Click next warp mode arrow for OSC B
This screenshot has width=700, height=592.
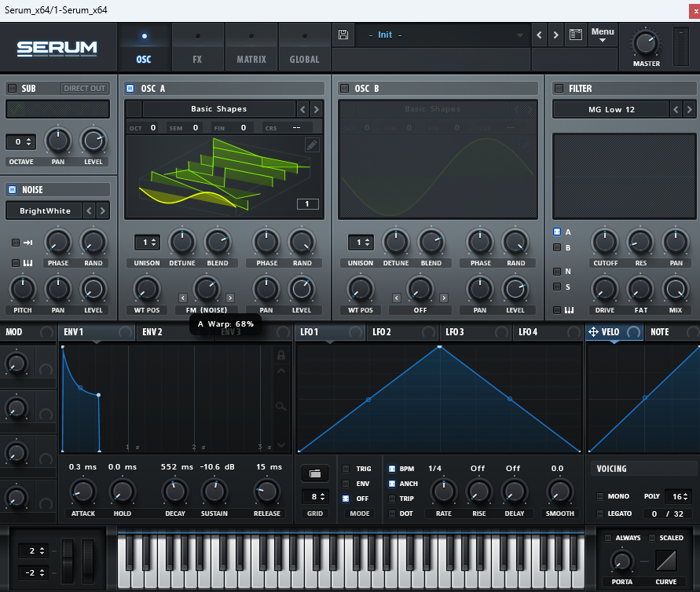pyautogui.click(x=444, y=298)
